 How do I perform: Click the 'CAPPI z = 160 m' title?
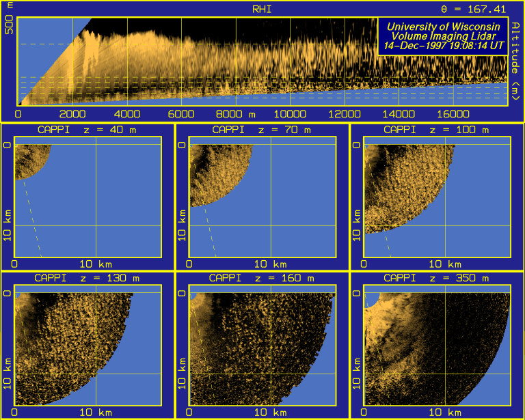(262, 278)
